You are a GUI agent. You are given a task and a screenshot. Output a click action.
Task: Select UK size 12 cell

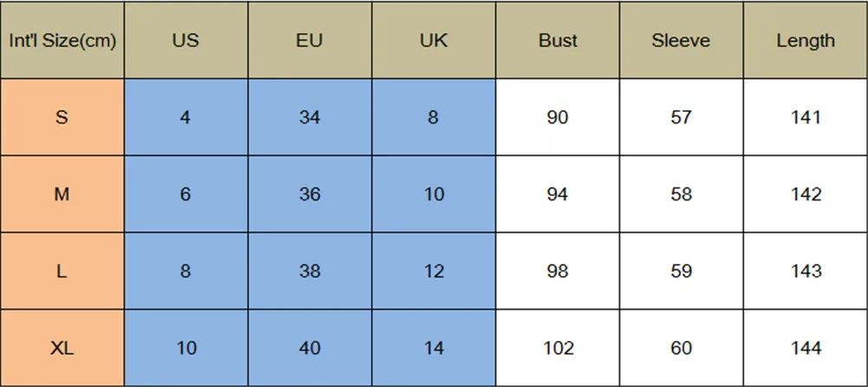pyautogui.click(x=434, y=272)
